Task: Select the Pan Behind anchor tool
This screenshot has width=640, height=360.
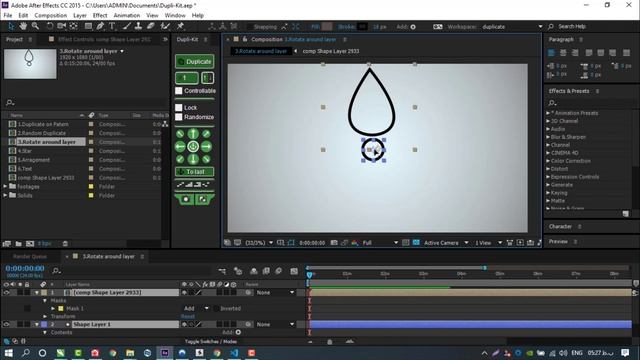Action: [x=73, y=26]
